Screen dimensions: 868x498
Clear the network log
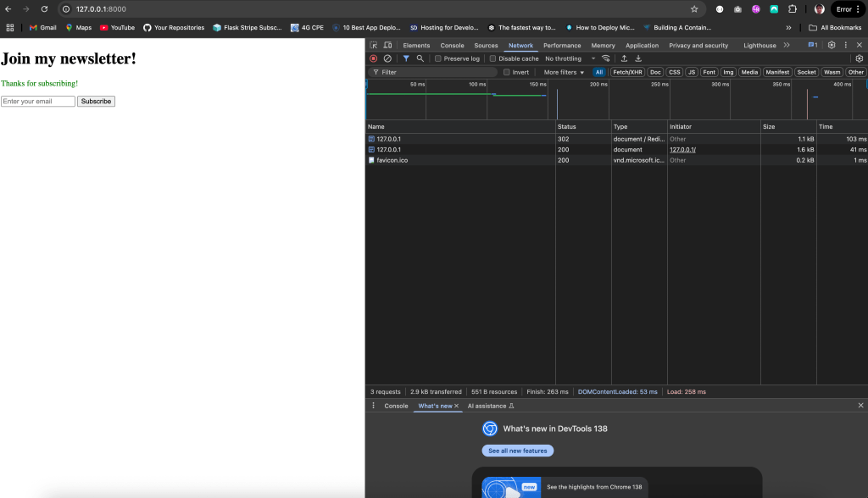pos(387,58)
